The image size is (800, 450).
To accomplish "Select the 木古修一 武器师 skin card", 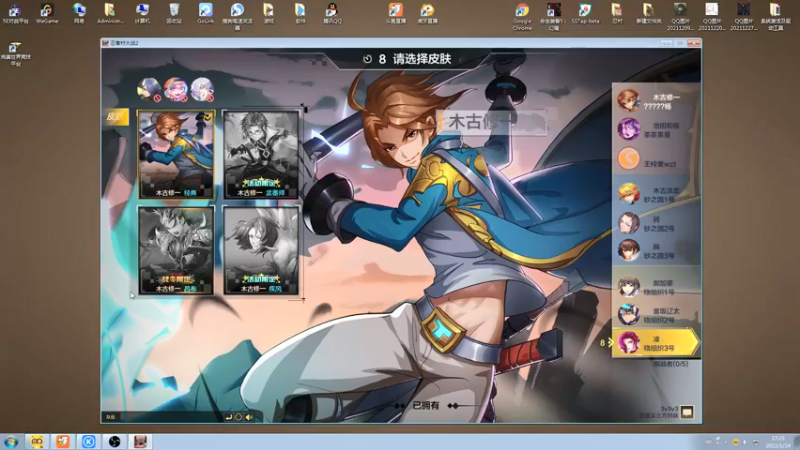I will 261,155.
